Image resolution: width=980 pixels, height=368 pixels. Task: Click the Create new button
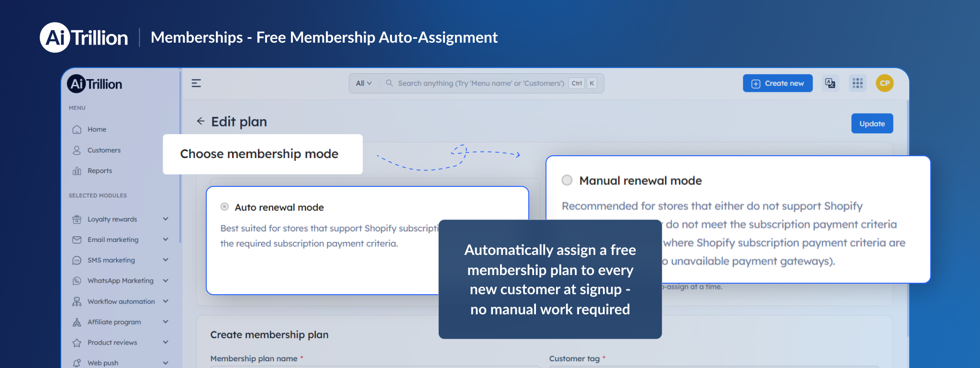(778, 83)
